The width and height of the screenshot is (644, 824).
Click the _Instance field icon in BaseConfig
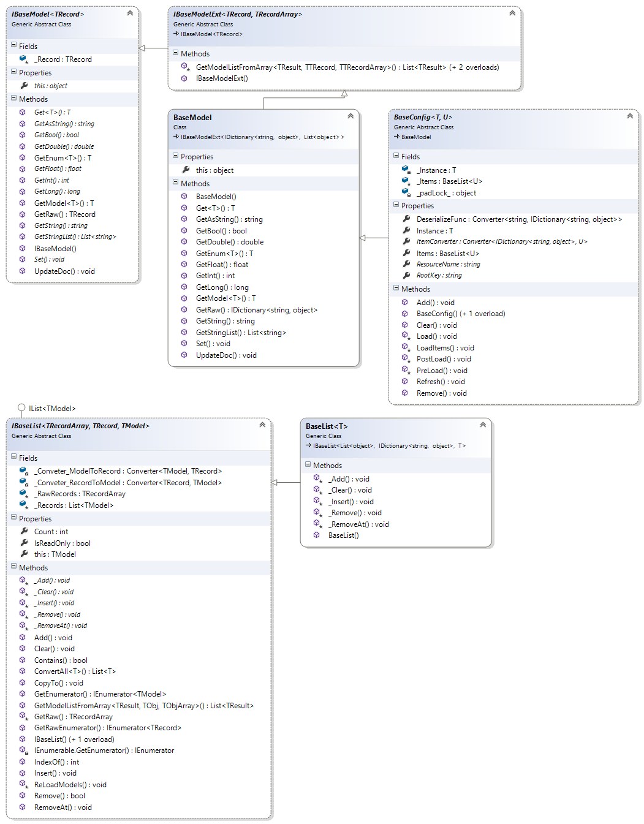point(406,170)
